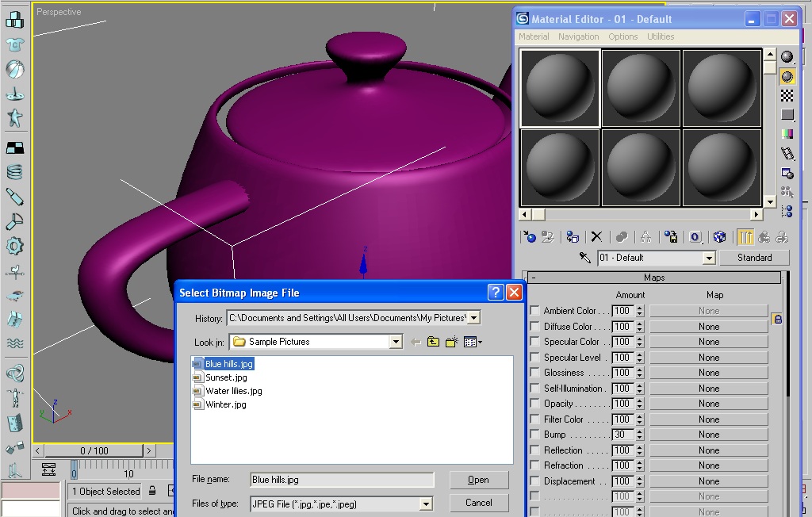Click the Open button
This screenshot has height=517, width=812.
[479, 480]
